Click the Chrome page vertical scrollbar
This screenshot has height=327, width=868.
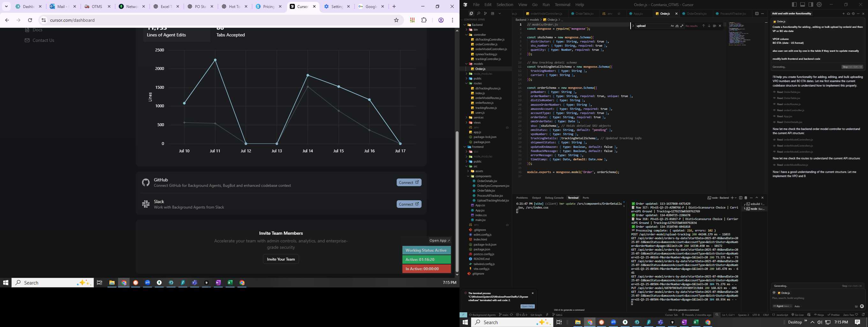457,201
